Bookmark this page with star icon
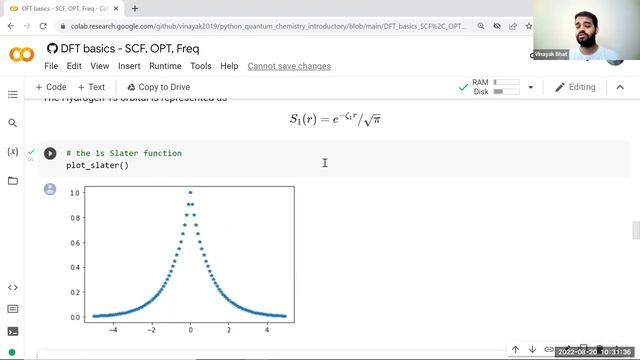Image resolution: width=640 pixels, height=360 pixels. pyautogui.click(x=529, y=26)
